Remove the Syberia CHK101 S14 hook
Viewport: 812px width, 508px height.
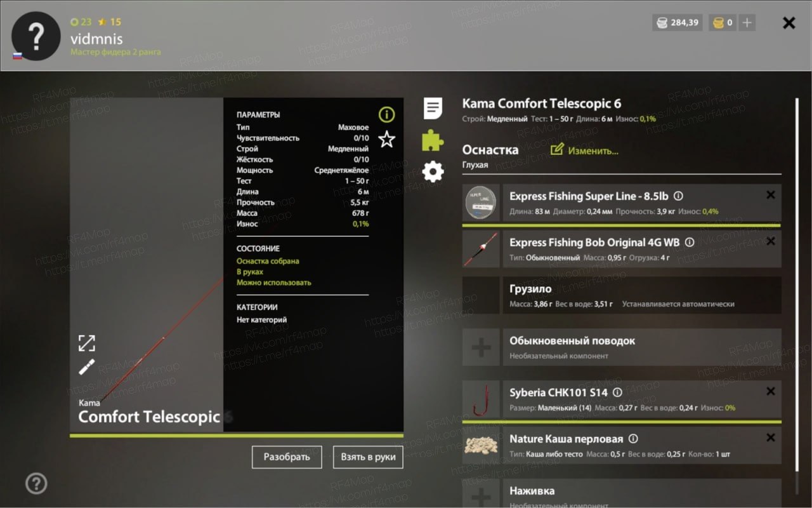coord(771,391)
